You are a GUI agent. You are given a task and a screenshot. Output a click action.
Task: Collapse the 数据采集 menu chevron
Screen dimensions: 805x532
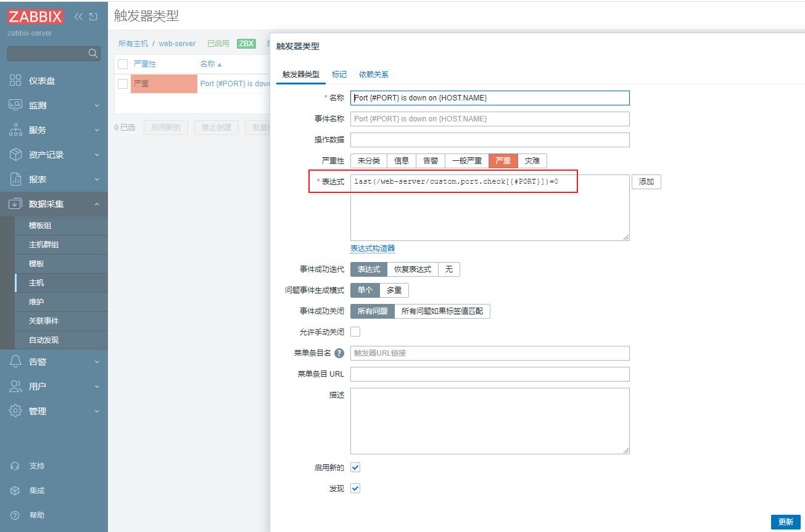point(97,204)
